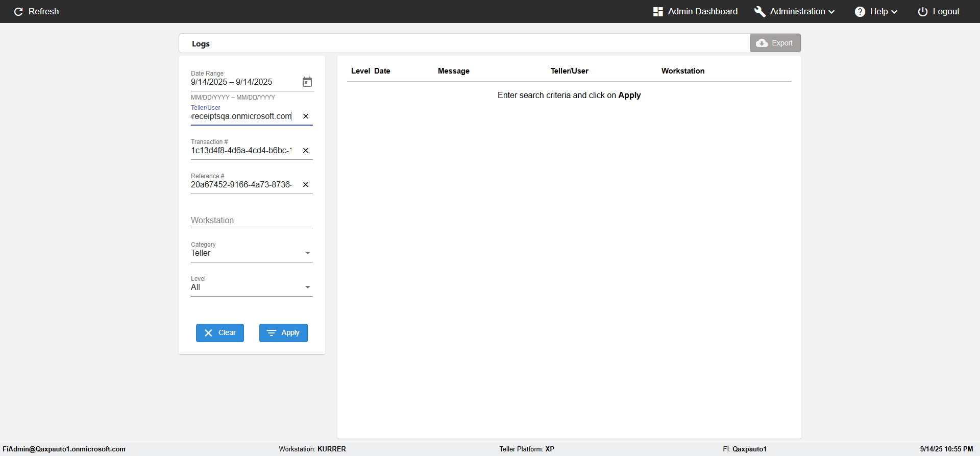The height and width of the screenshot is (456, 980).
Task: Apply the log search filters
Action: 283,333
